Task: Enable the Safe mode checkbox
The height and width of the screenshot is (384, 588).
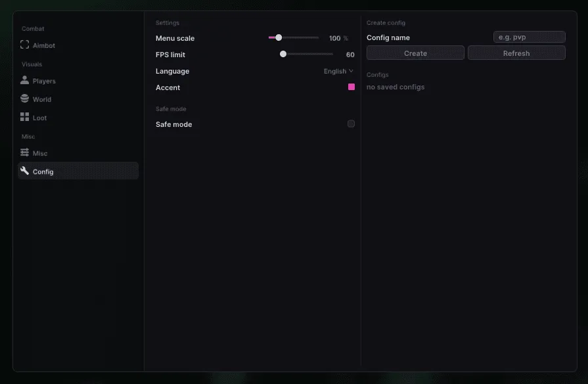Action: (351, 124)
